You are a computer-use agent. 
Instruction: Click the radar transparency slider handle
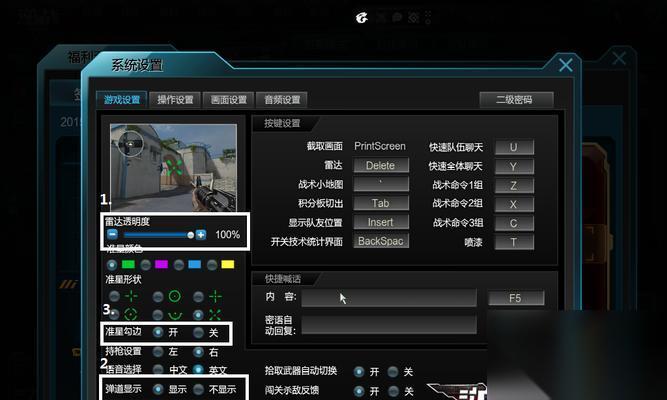(190, 235)
